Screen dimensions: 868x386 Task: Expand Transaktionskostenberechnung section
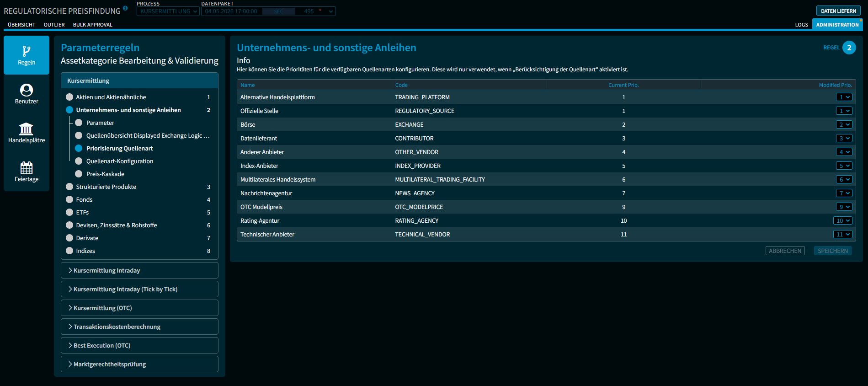[139, 327]
